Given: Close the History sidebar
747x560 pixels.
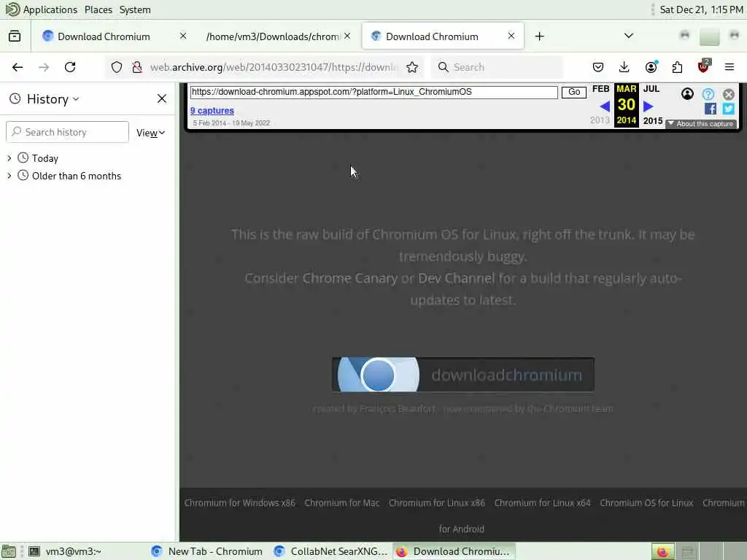Looking at the screenshot, I should pos(162,98).
